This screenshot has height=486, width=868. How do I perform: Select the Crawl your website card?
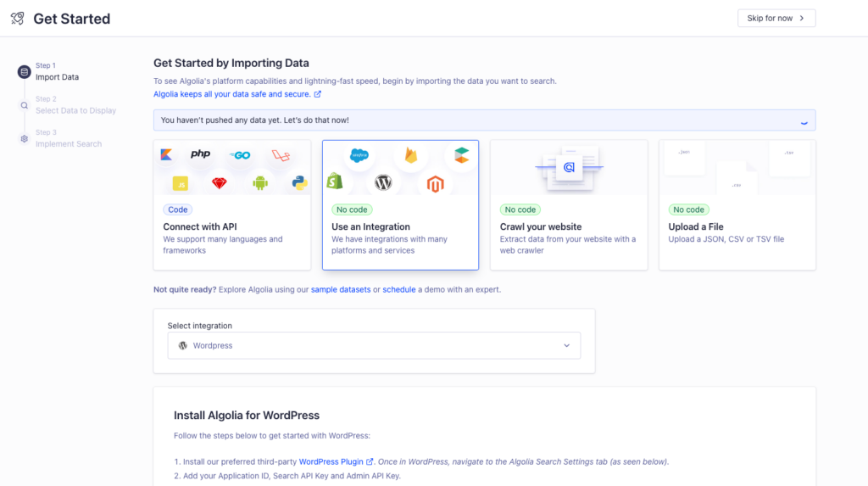coord(569,205)
